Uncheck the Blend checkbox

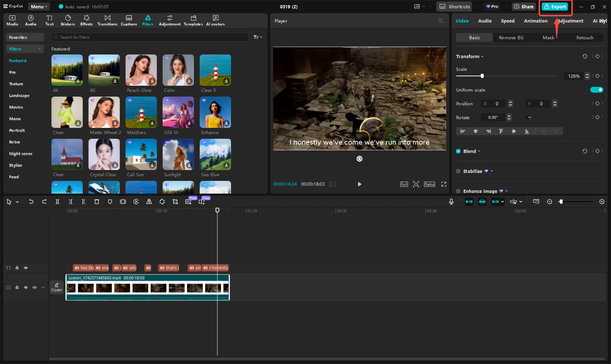[x=458, y=151]
